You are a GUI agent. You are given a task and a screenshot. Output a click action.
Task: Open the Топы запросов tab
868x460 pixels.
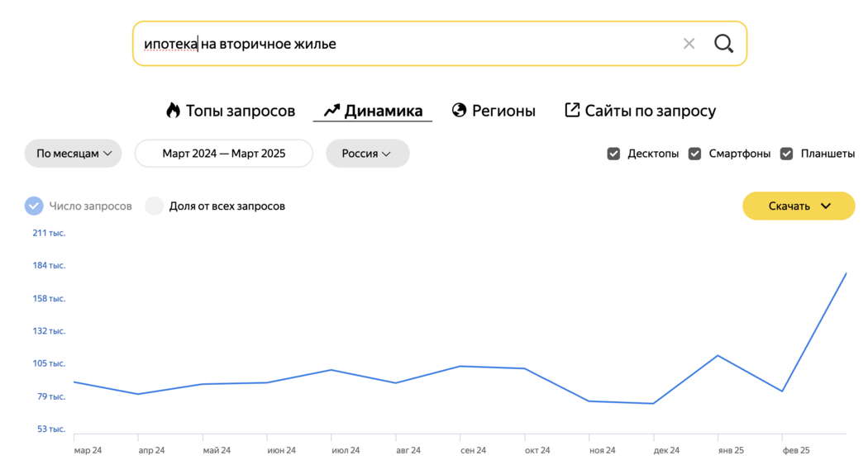pos(231,111)
